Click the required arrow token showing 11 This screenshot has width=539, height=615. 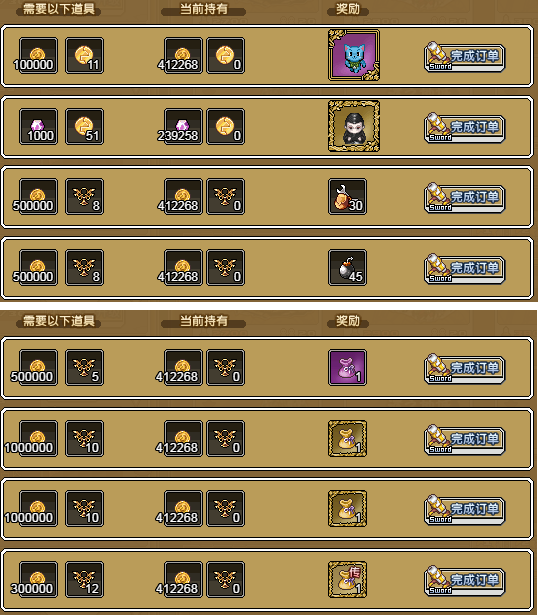pos(85,55)
